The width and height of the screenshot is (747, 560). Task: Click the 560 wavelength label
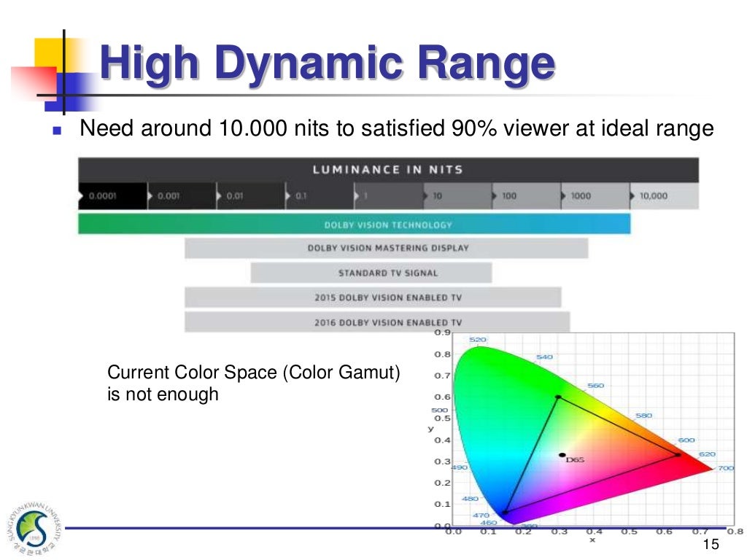coord(595,385)
